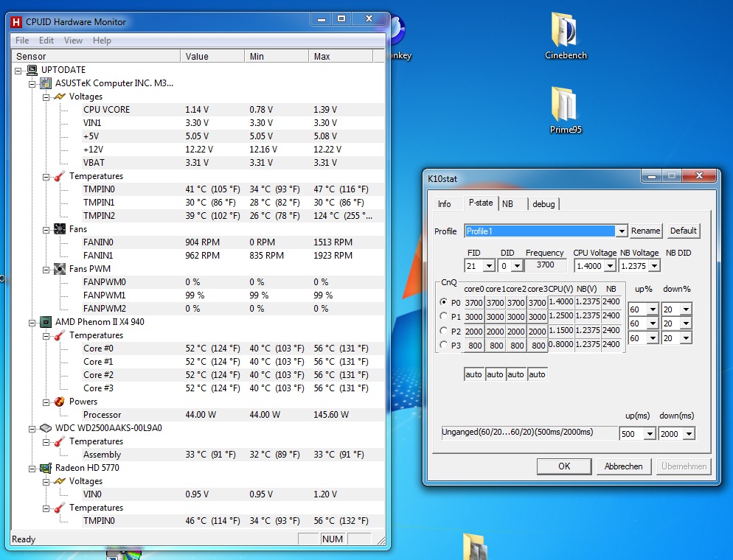
Task: Collapse the Radeon HD 5770 node
Action: pos(32,469)
